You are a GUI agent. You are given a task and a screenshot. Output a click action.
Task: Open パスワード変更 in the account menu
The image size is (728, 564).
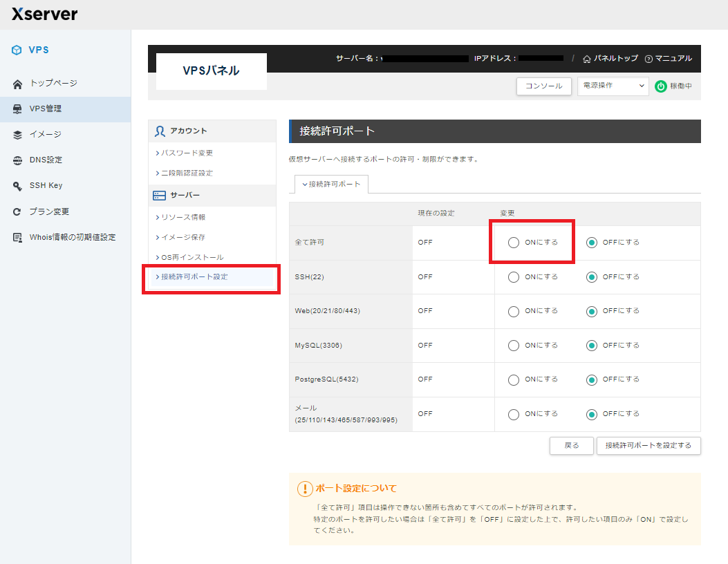(x=187, y=153)
